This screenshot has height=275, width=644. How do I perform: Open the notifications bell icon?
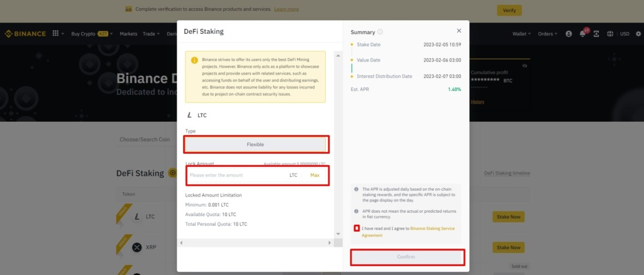[583, 34]
